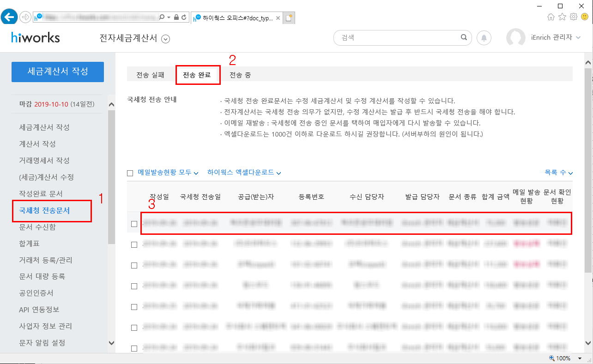The height and width of the screenshot is (364, 593).
Task: Check the first document row checkbox
Action: (134, 224)
